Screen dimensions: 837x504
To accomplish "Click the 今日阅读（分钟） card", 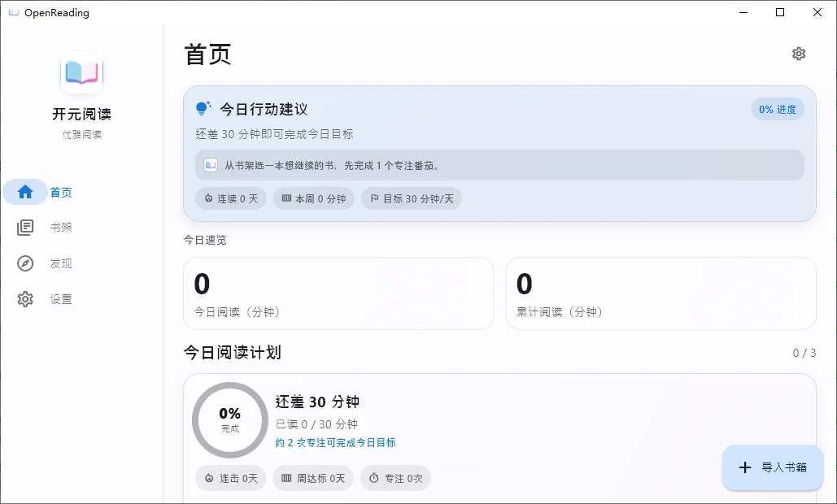I will pyautogui.click(x=338, y=293).
